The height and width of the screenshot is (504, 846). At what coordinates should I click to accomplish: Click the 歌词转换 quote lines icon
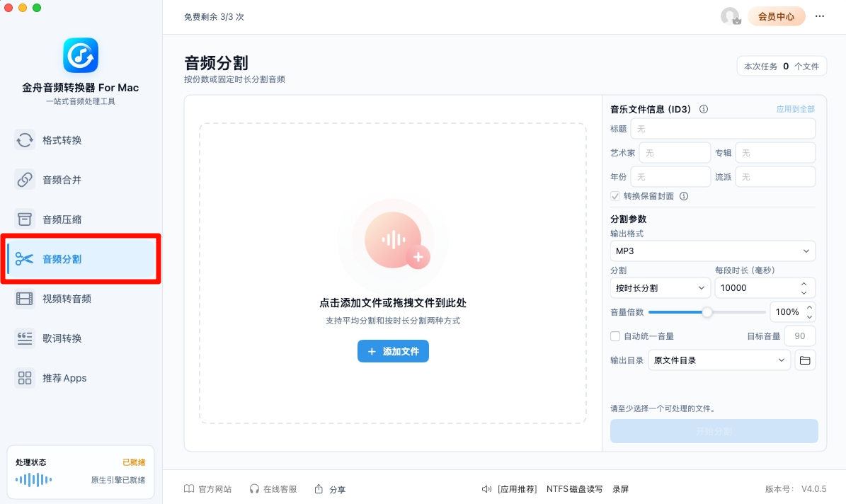tap(24, 338)
